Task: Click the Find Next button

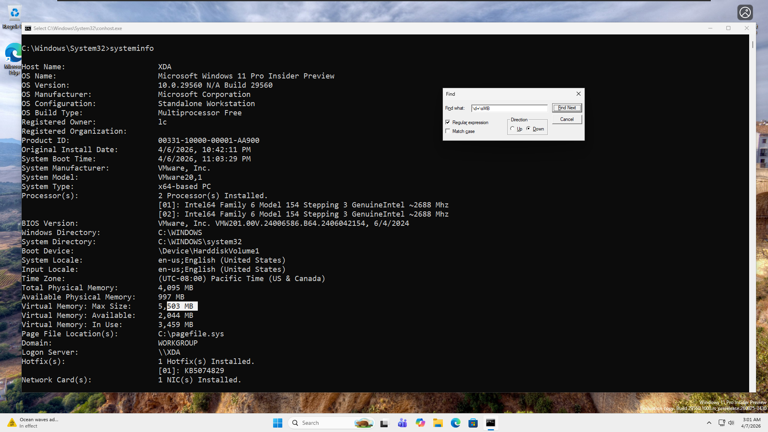Action: pos(566,108)
